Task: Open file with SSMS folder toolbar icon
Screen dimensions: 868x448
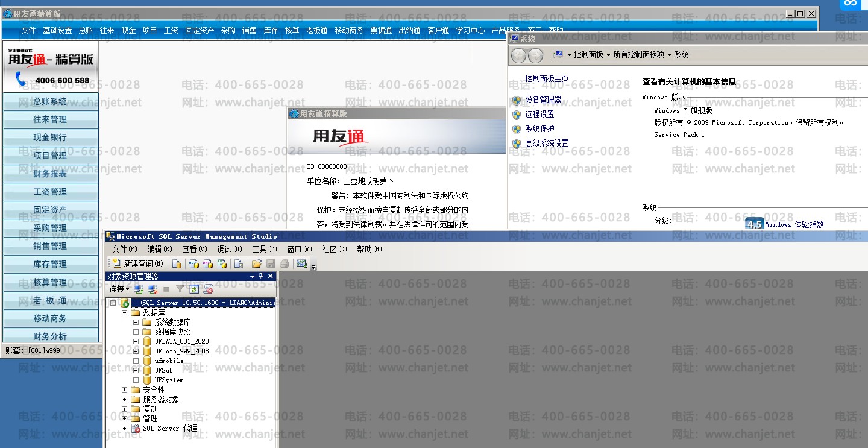Action: coord(256,263)
